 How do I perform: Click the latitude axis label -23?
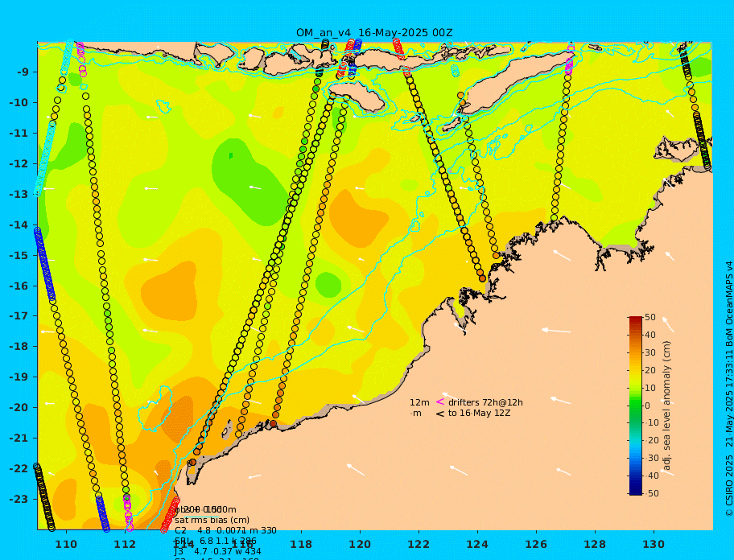click(x=19, y=499)
